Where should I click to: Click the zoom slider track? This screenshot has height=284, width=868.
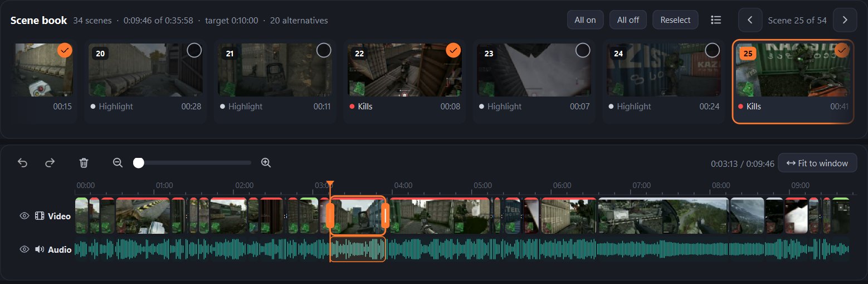[193, 163]
